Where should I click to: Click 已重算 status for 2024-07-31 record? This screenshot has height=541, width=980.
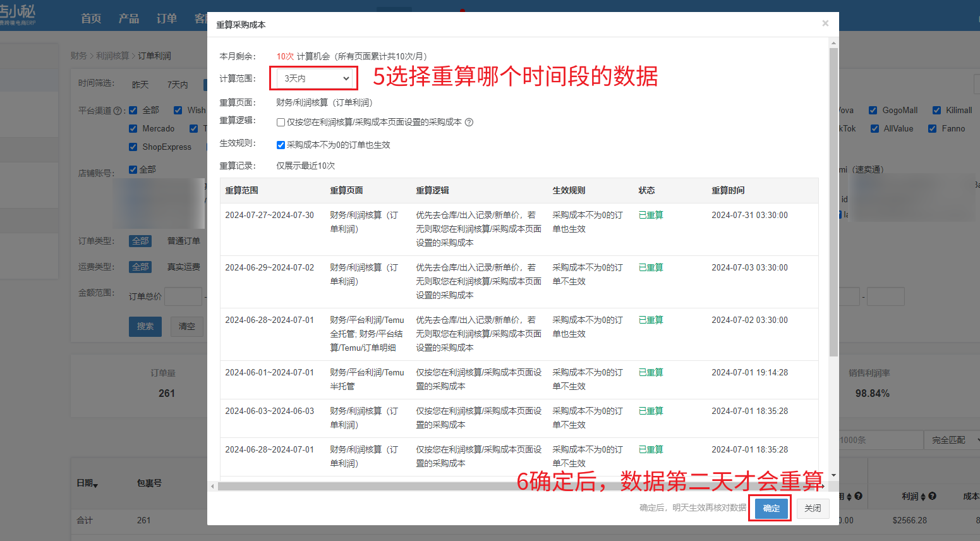tap(651, 215)
